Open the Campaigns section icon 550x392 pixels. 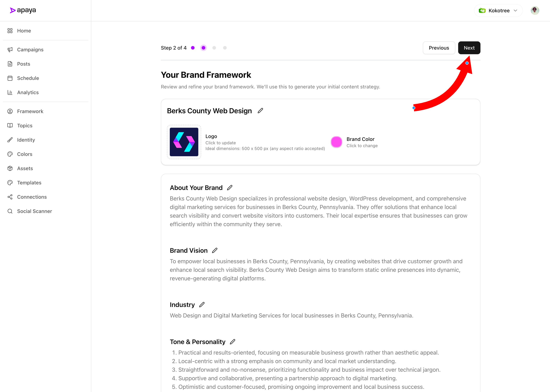tap(10, 49)
